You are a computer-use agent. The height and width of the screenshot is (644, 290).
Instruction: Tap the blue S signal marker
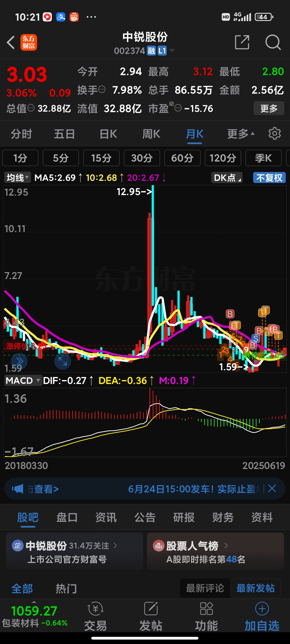pos(256,339)
